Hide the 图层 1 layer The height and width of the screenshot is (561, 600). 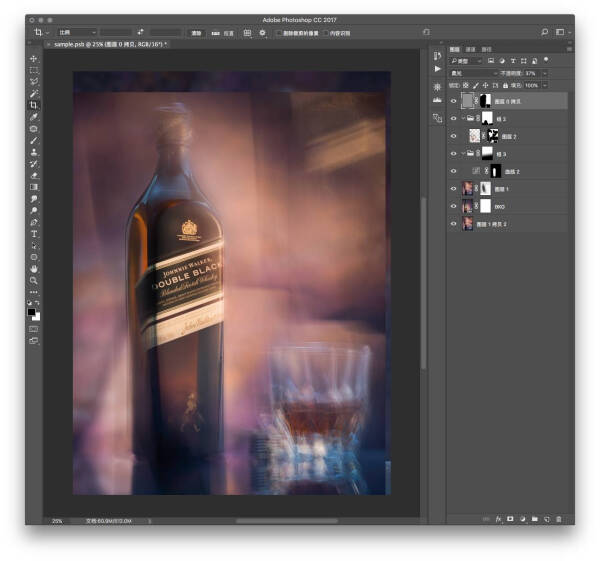pyautogui.click(x=453, y=189)
